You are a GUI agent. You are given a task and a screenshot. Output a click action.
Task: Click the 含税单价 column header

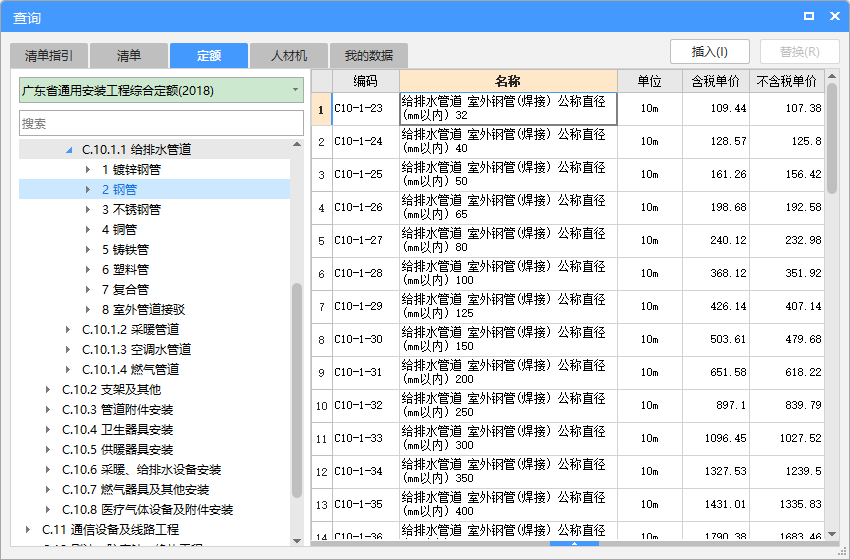pos(716,81)
